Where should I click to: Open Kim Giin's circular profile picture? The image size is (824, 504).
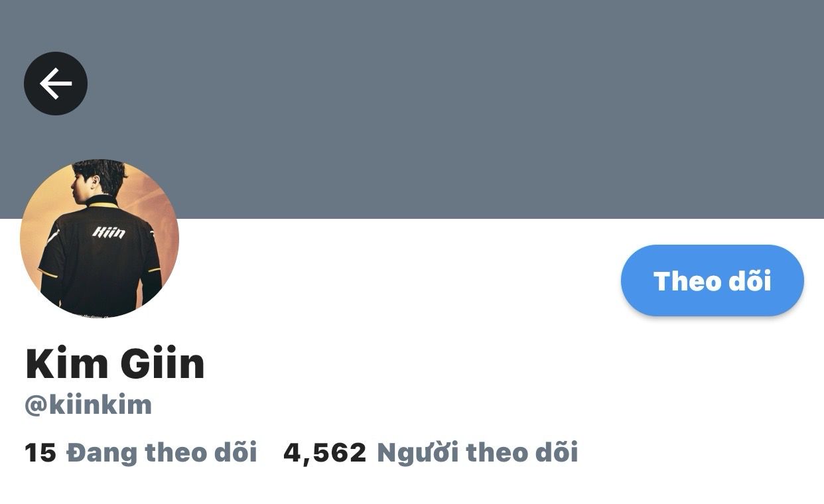pyautogui.click(x=100, y=238)
